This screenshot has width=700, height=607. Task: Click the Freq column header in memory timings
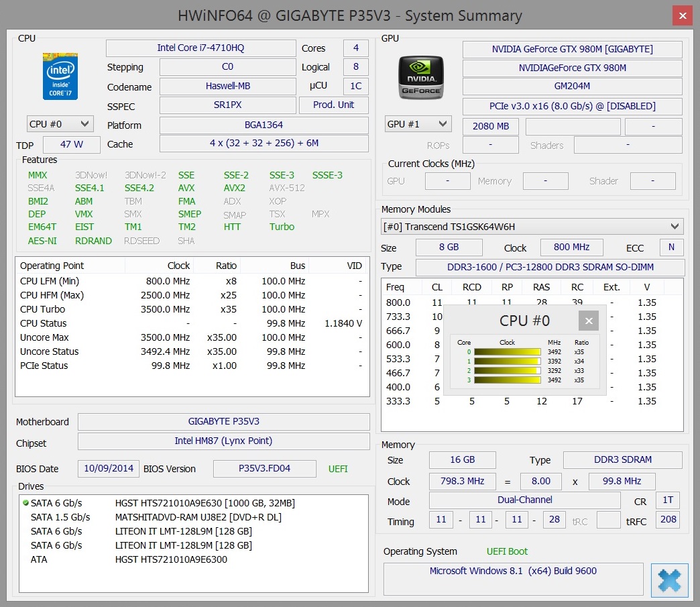coord(402,287)
